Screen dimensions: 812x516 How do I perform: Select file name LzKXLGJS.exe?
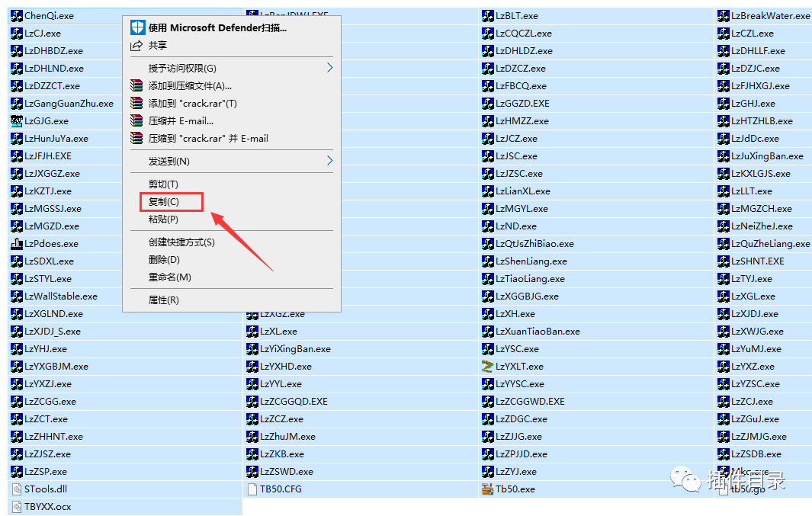761,174
